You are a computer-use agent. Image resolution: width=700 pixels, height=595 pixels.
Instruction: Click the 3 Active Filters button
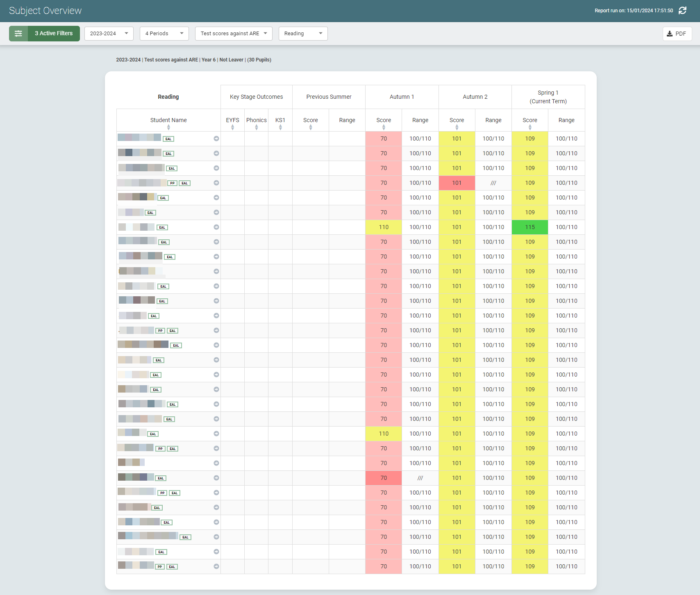[x=54, y=34]
